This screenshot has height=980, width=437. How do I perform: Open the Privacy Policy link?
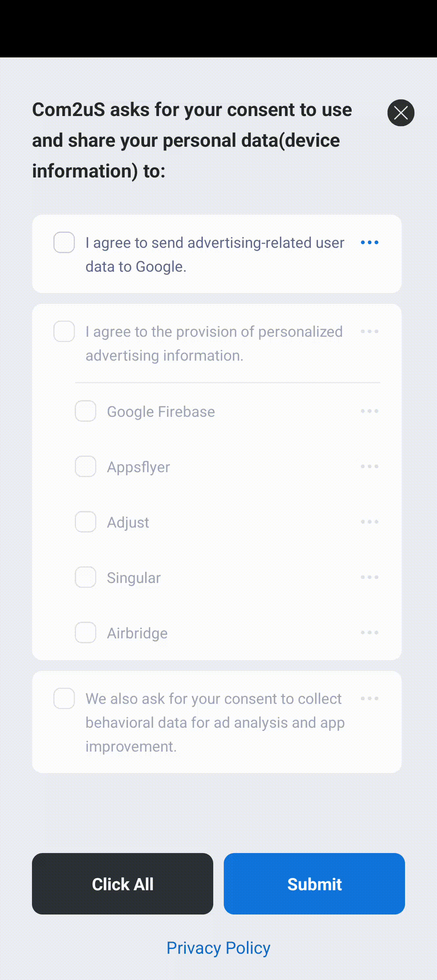coord(218,948)
